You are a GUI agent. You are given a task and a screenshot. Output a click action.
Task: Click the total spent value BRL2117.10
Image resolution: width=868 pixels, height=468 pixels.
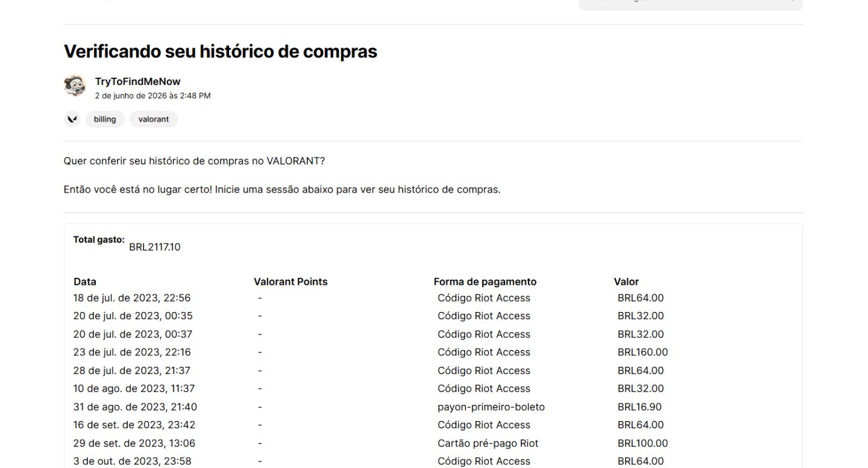click(x=155, y=247)
